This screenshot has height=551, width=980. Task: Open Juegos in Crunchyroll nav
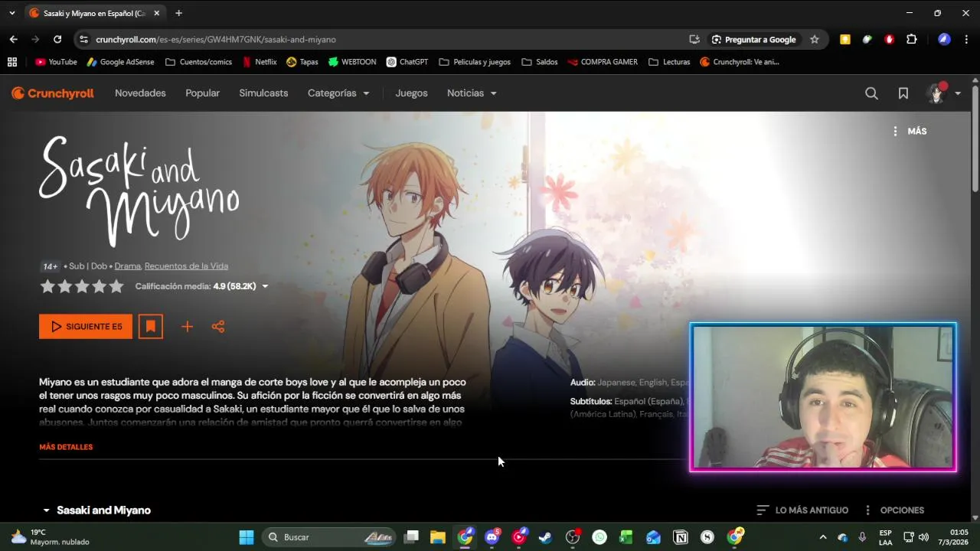coord(411,93)
